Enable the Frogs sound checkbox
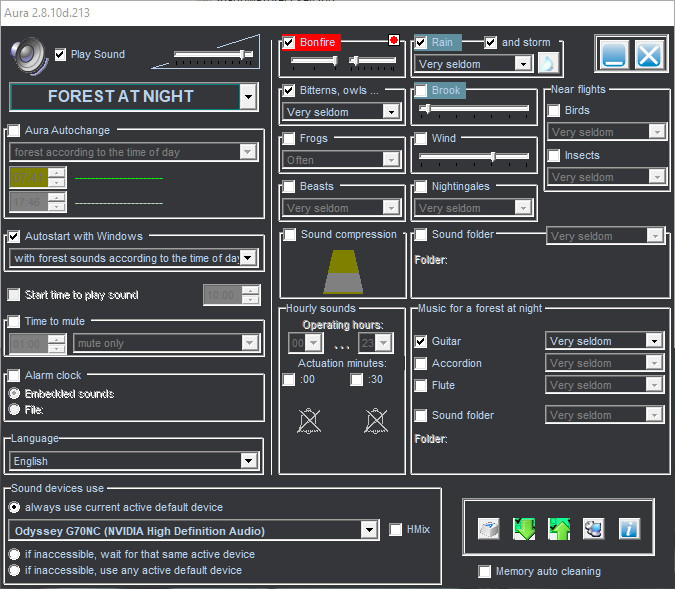Image resolution: width=675 pixels, height=589 pixels. [x=290, y=138]
